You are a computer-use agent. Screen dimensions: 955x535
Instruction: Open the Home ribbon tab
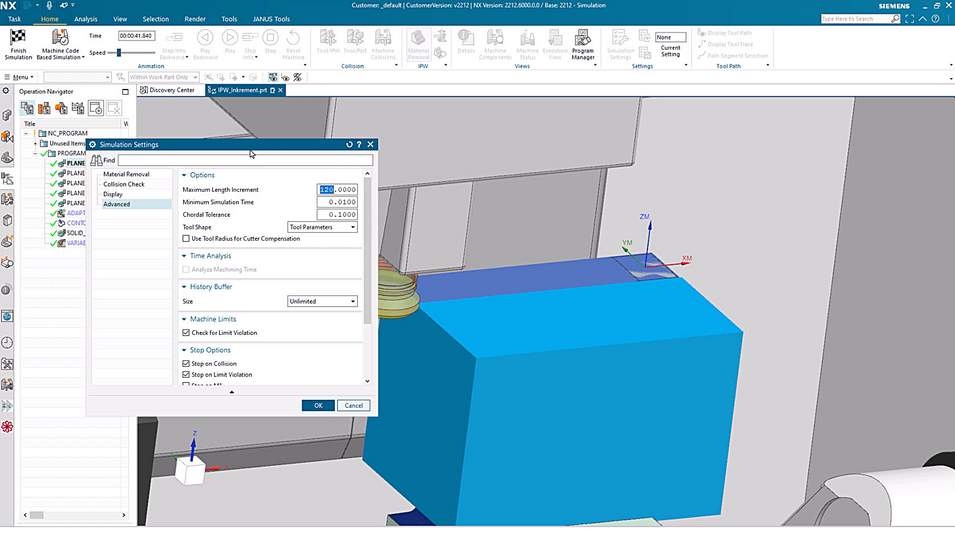point(49,19)
